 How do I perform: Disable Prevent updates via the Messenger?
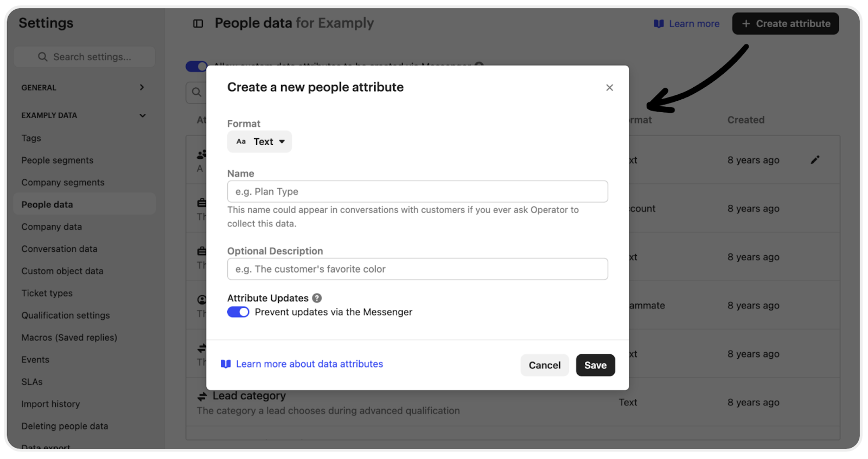[x=238, y=312]
